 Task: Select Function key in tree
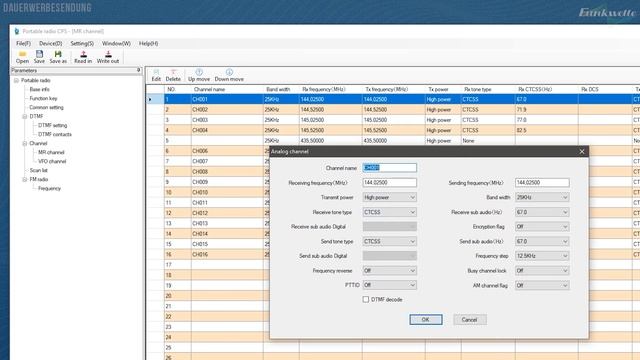(x=43, y=98)
